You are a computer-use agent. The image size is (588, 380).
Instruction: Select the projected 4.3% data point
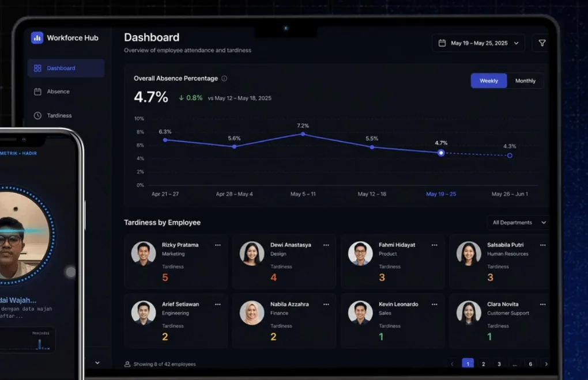tap(510, 155)
